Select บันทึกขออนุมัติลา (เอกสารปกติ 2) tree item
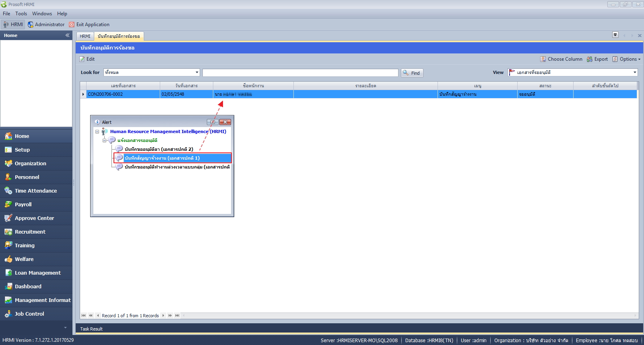This screenshot has width=644, height=345. click(x=159, y=149)
